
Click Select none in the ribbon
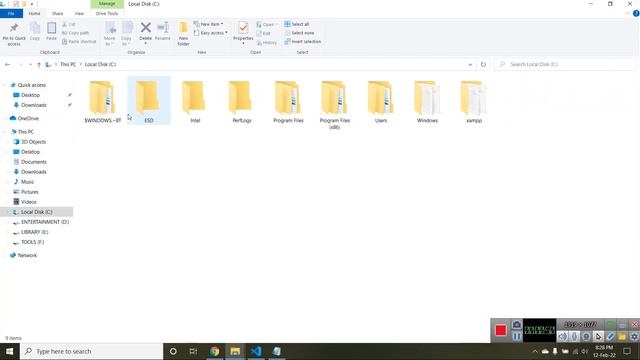[299, 33]
